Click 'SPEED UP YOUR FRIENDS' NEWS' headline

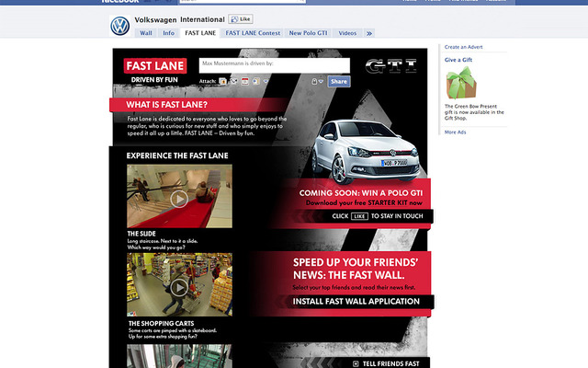[356, 269]
